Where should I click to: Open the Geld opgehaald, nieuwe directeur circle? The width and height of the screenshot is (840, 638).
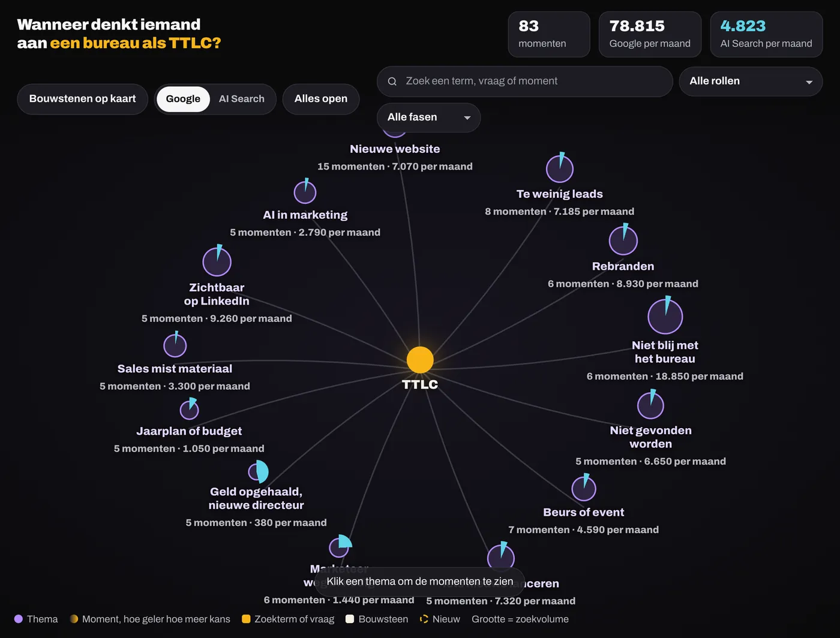coord(258,472)
